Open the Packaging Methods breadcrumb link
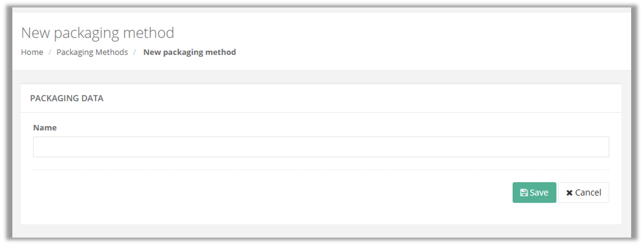The image size is (644, 247). tap(92, 52)
